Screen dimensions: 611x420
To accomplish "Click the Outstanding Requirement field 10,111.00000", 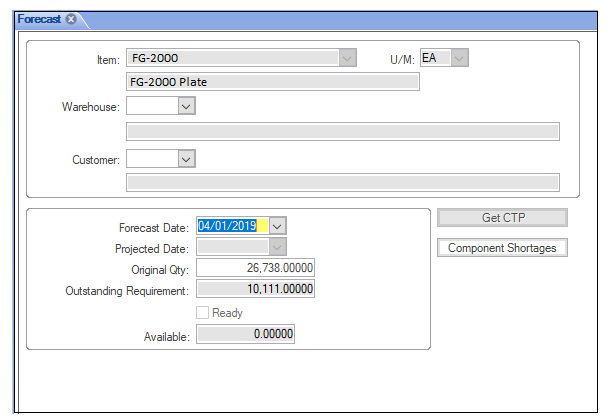I will coord(255,289).
